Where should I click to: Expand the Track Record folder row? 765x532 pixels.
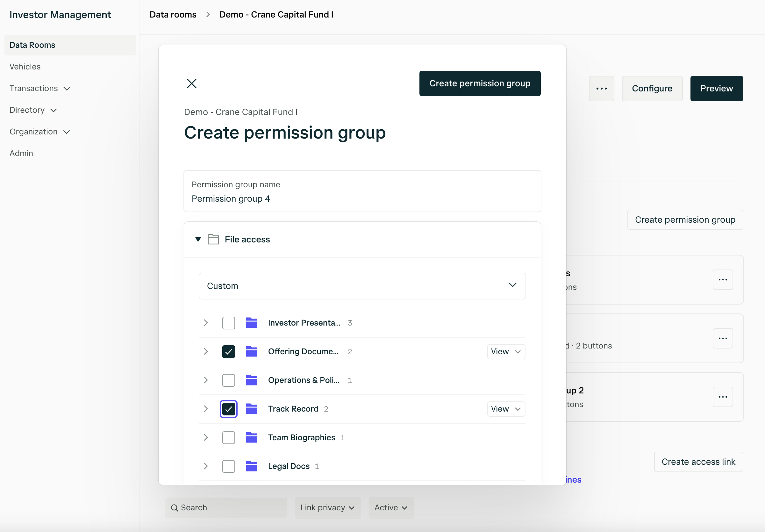(x=206, y=409)
